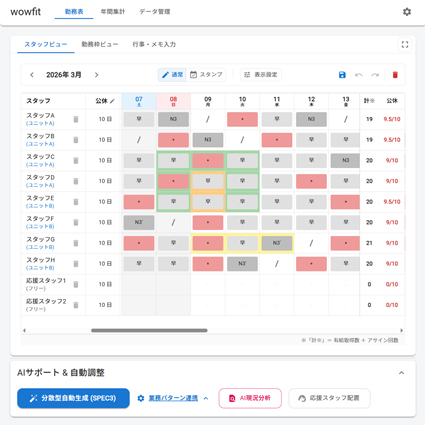Edit 公休 column via pencil icon
Image resolution: width=425 pixels, height=425 pixels.
pyautogui.click(x=112, y=101)
